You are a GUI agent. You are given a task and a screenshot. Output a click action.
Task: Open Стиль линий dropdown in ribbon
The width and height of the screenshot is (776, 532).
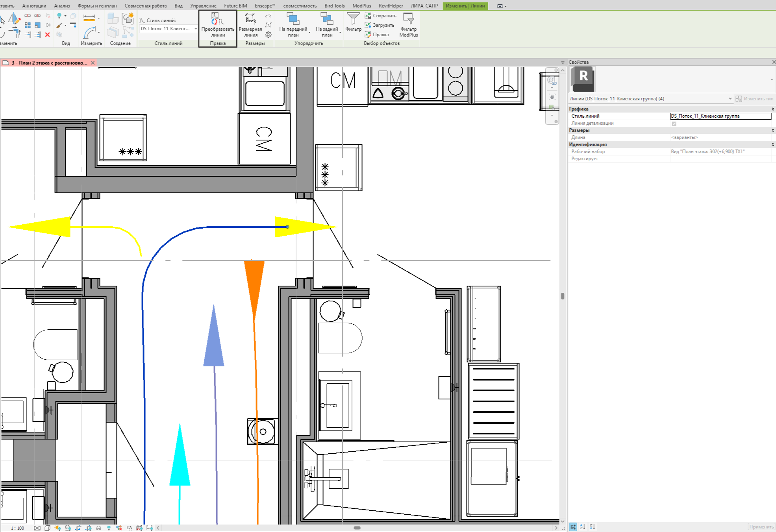196,29
